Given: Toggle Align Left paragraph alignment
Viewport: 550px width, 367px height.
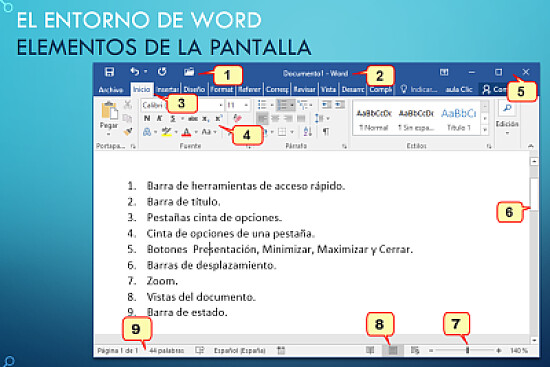Looking at the screenshot, I should [262, 119].
